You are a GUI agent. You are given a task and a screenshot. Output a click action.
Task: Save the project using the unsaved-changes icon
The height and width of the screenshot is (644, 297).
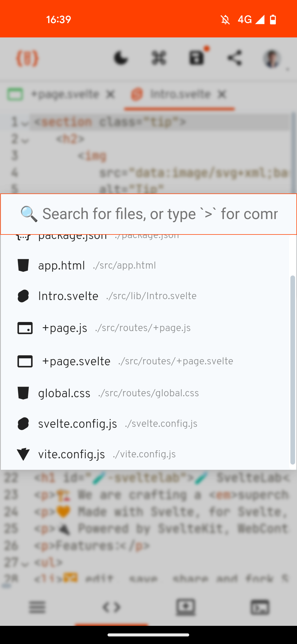coord(196,58)
